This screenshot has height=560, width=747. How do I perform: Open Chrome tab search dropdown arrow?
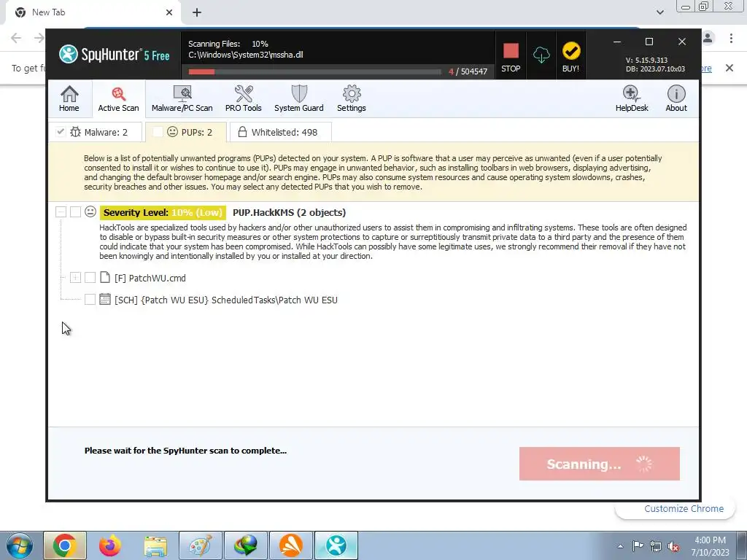659,12
